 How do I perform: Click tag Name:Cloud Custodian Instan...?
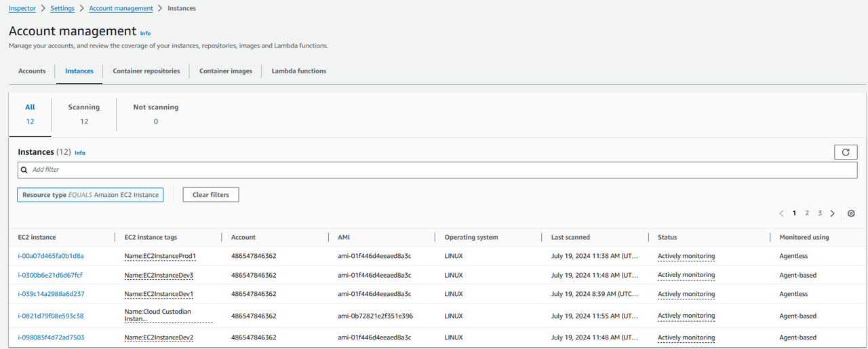pyautogui.click(x=168, y=315)
